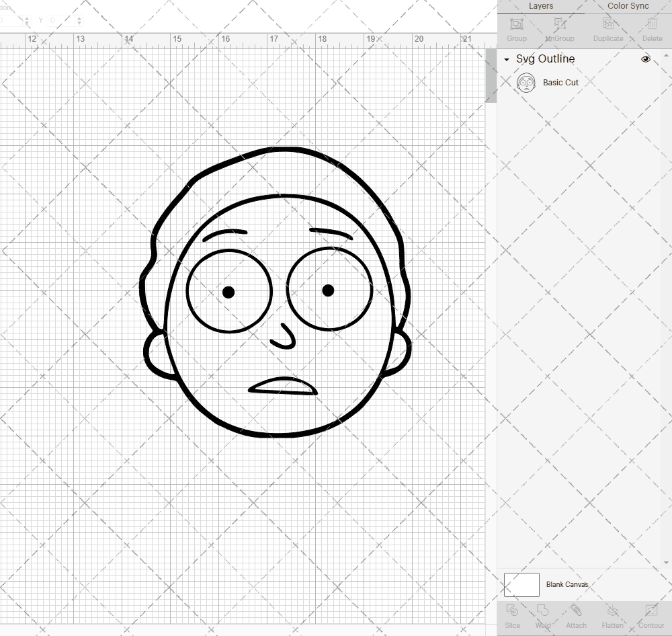Select the Slice tool
672x636 pixels.
pyautogui.click(x=512, y=617)
